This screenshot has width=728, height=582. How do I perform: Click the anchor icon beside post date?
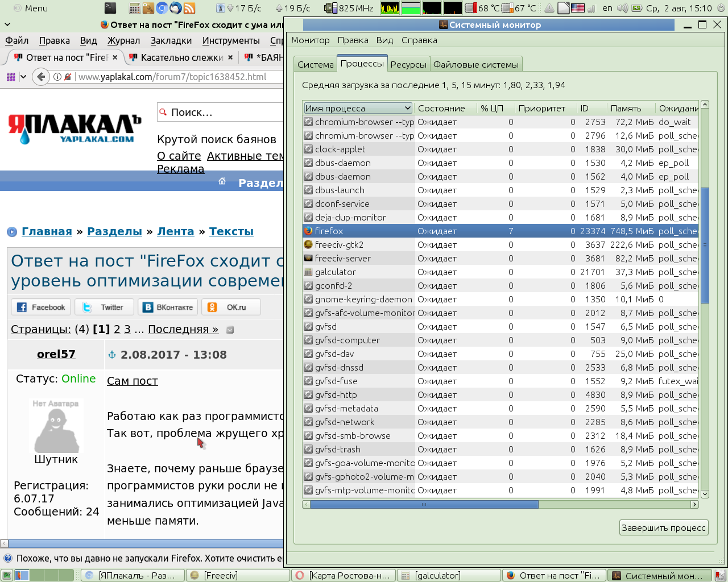tap(112, 355)
